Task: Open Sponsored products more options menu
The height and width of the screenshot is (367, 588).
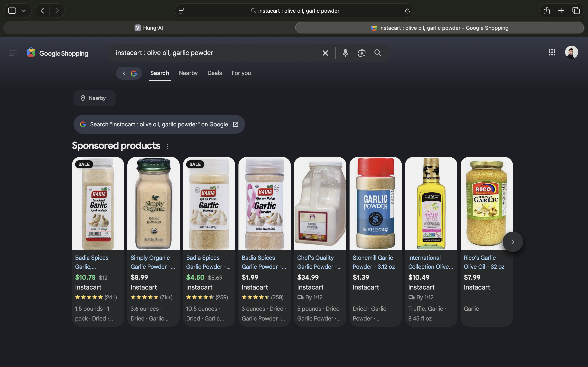Action: (x=167, y=146)
